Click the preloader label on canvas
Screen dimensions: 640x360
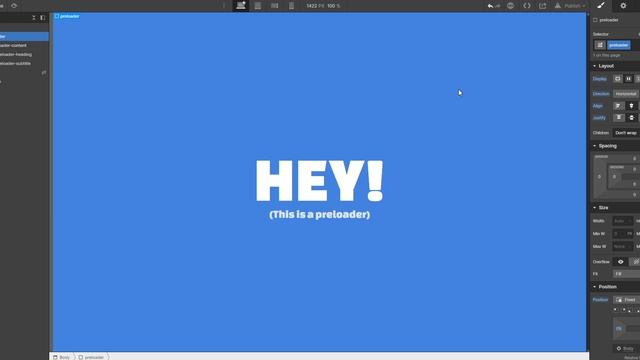[x=67, y=16]
